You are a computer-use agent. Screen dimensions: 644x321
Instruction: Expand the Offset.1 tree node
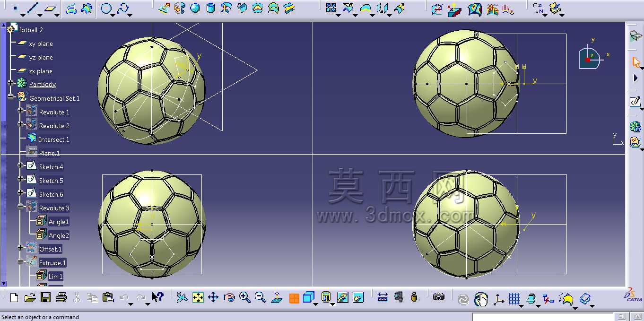[20, 247]
